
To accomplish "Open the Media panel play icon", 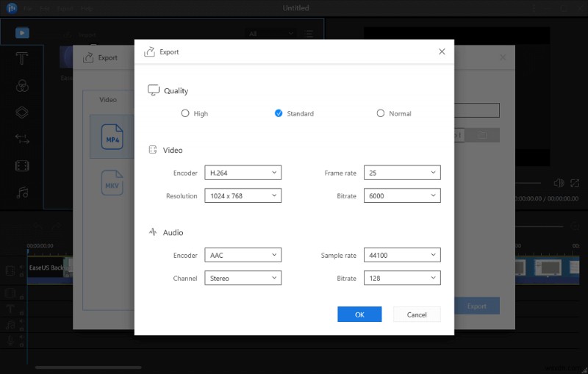I will coord(22,32).
